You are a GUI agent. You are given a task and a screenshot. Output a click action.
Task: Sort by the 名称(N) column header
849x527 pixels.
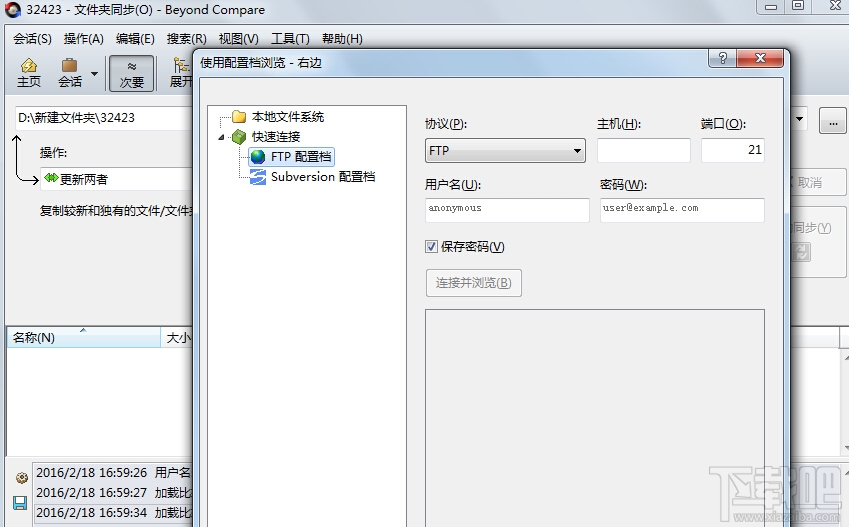83,338
